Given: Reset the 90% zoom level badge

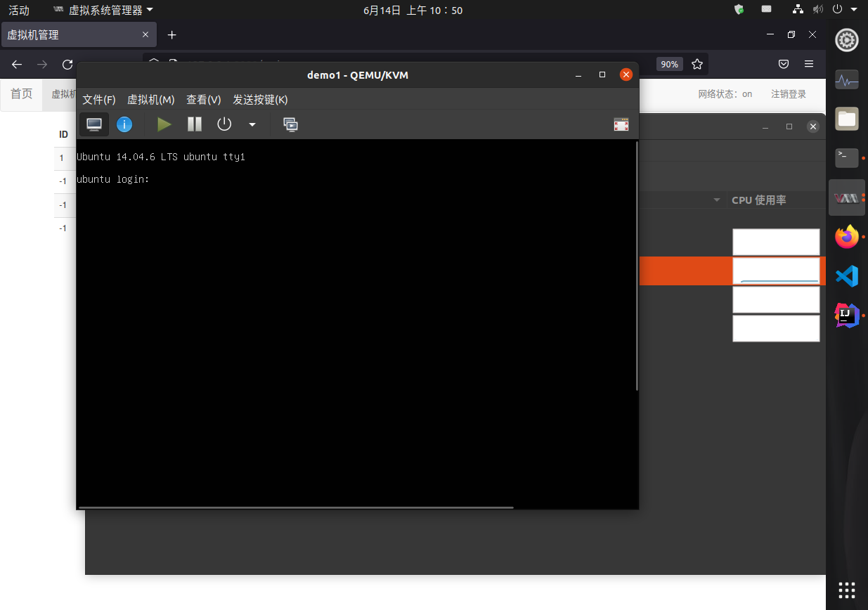Looking at the screenshot, I should point(670,64).
